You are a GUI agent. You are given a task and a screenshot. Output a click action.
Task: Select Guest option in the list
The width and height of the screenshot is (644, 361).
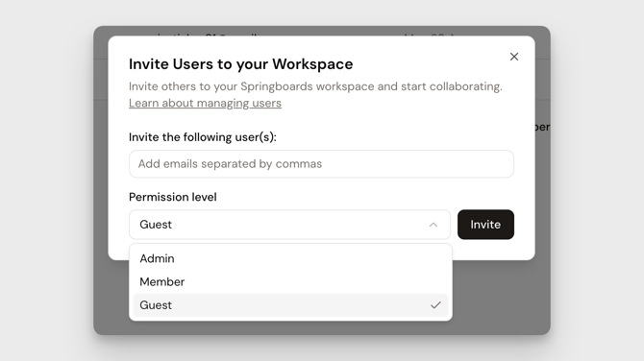(290, 305)
